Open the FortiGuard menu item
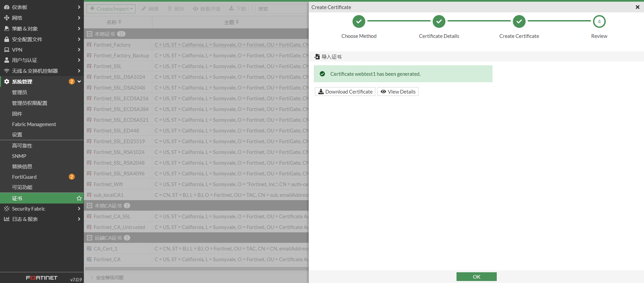644x283 pixels. pyautogui.click(x=24, y=177)
